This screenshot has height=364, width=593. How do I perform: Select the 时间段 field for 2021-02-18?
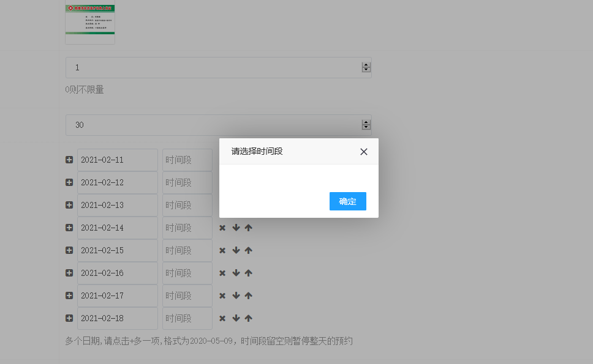pos(187,318)
